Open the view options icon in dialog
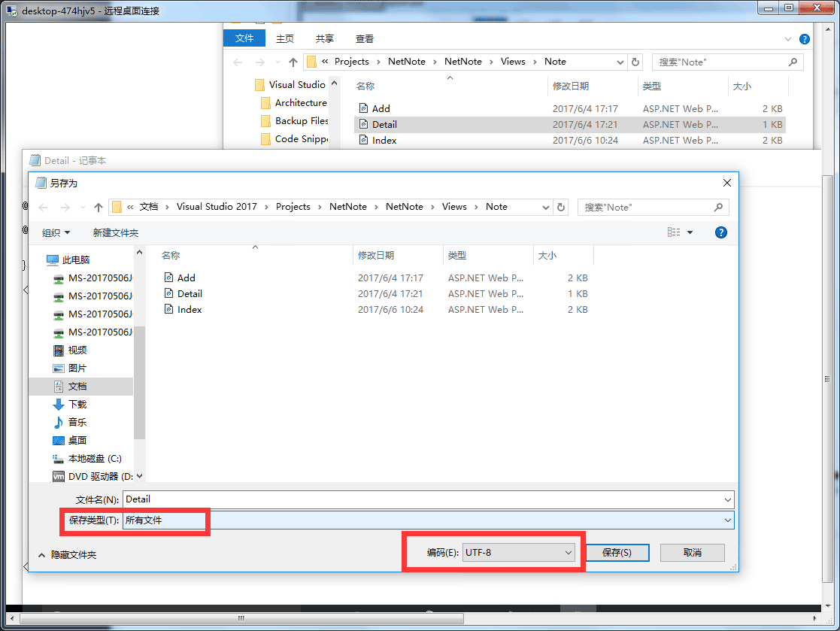This screenshot has width=840, height=631. [x=675, y=232]
